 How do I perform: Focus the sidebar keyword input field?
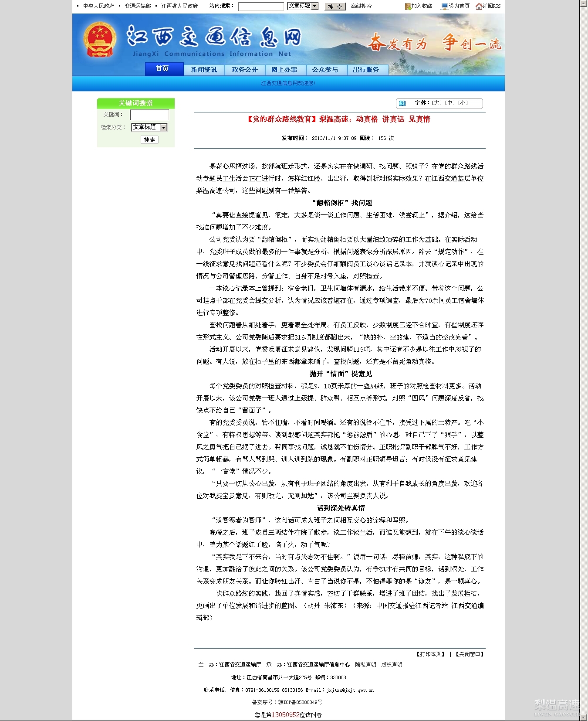tap(149, 115)
